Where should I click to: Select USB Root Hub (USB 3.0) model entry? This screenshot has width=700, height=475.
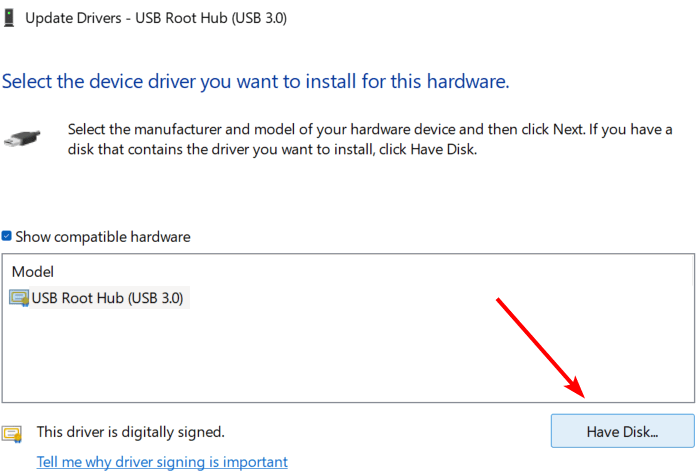pos(99,298)
